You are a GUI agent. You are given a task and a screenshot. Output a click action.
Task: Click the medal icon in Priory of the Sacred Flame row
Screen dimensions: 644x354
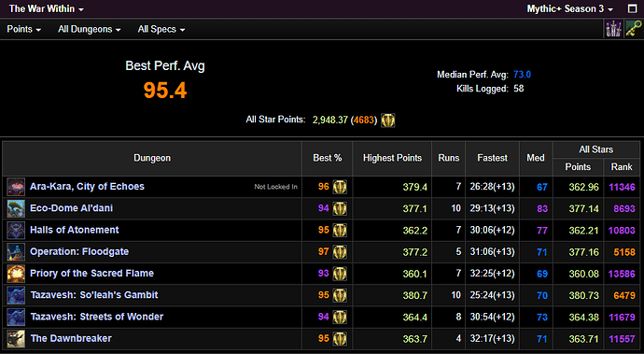pos(340,274)
